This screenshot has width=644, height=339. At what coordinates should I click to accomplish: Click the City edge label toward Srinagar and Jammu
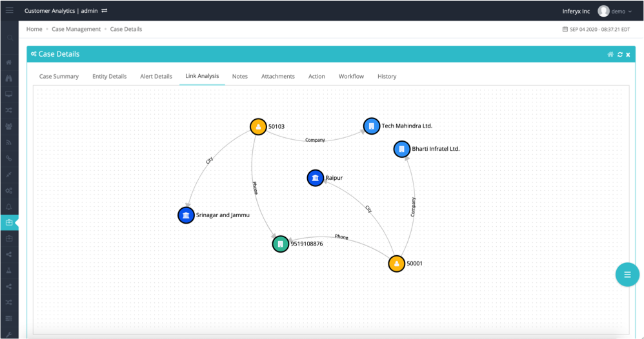(210, 160)
